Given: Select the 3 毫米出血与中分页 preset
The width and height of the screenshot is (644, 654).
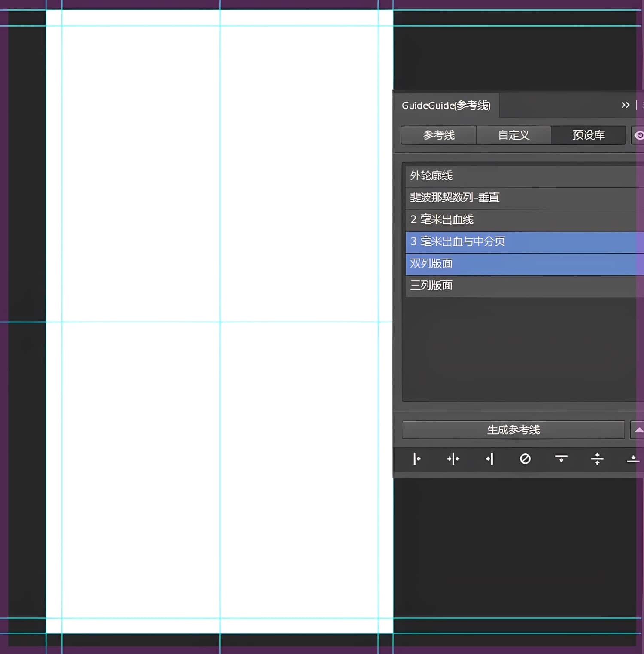Looking at the screenshot, I should [x=525, y=242].
